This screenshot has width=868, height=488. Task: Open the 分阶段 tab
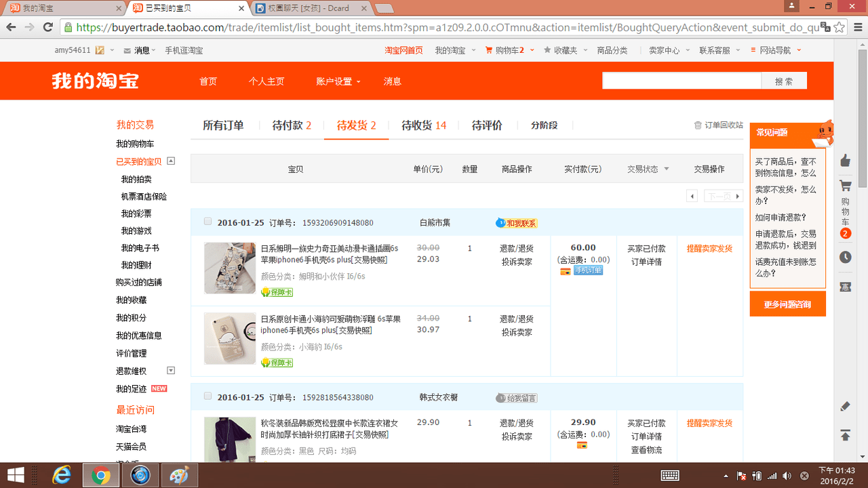pos(544,125)
